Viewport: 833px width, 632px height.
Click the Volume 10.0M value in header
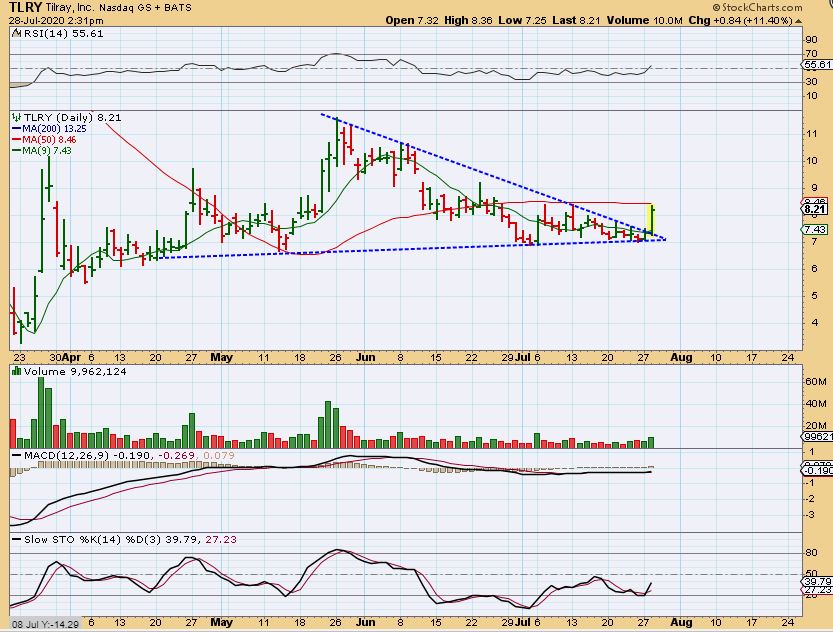644,21
